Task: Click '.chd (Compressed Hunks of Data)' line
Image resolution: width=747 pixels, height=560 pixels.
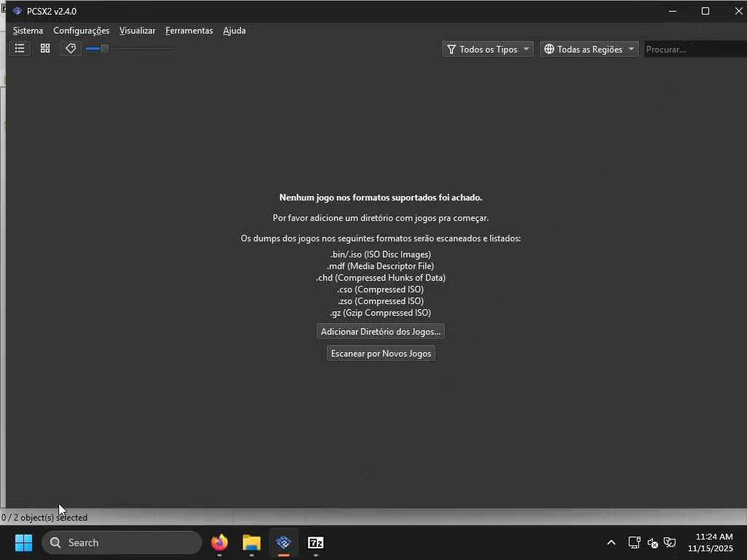Action: tap(381, 278)
